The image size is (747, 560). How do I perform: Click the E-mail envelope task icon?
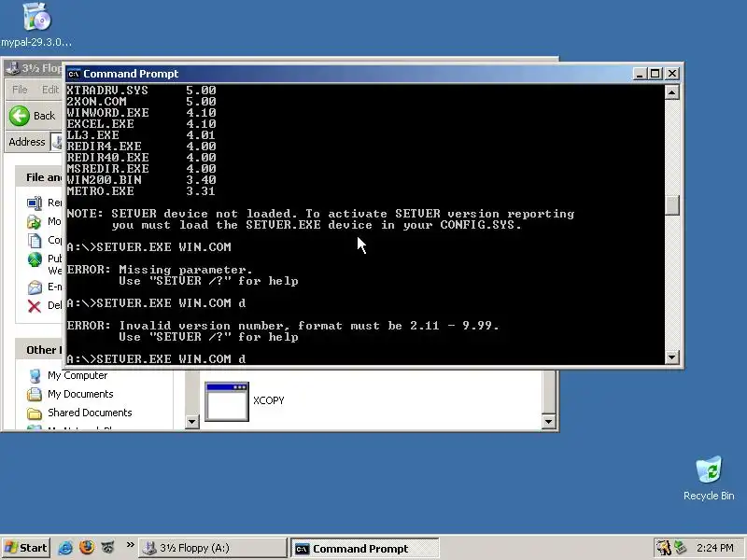click(35, 287)
